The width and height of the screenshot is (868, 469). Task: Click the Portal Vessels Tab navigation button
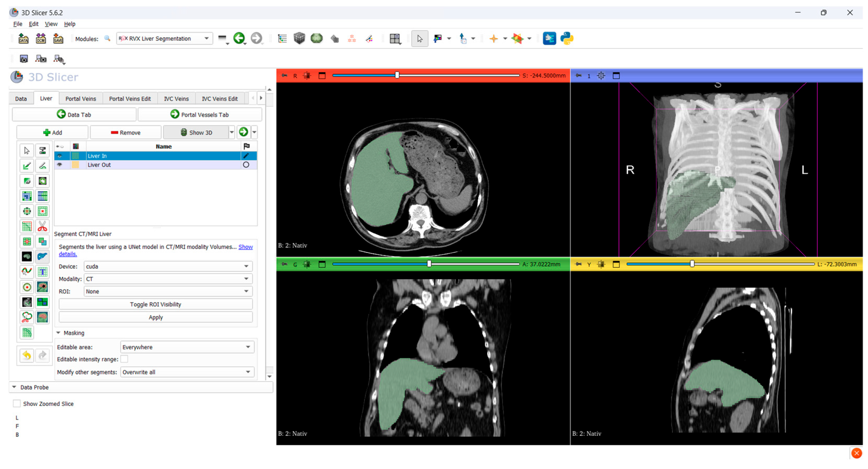(x=200, y=115)
